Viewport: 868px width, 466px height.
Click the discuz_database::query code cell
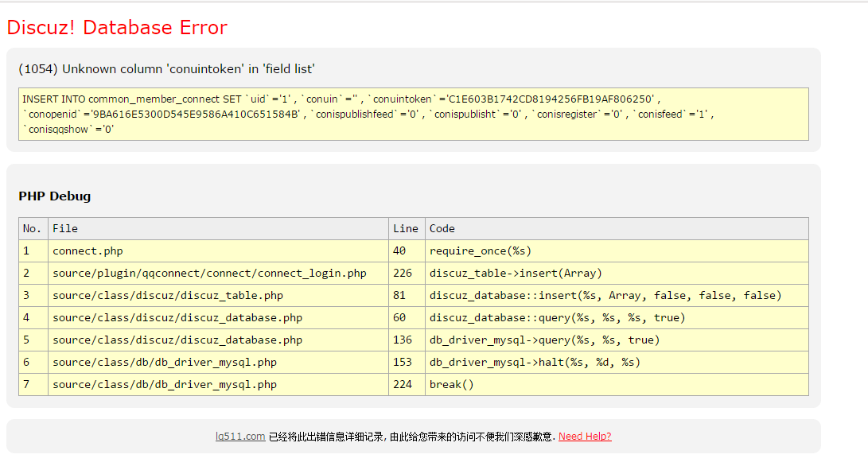coord(557,318)
